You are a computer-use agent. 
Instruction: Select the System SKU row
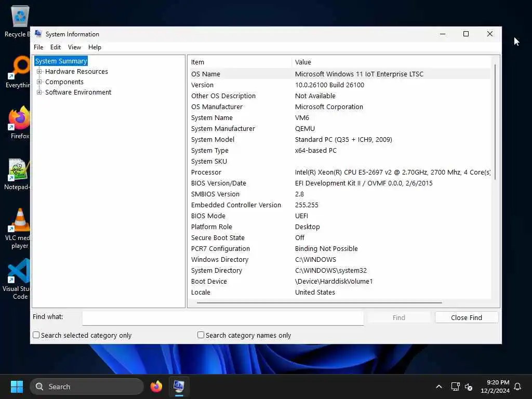pos(340,161)
